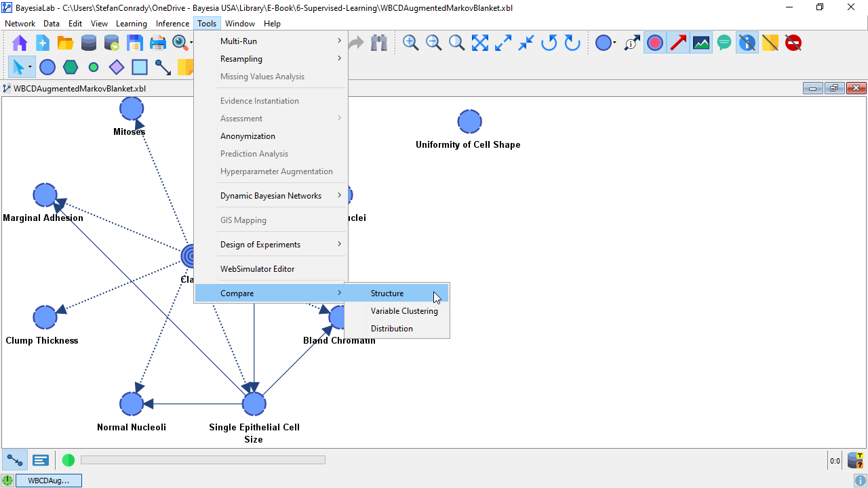Save the network with the floppy disk icon

pos(135,43)
